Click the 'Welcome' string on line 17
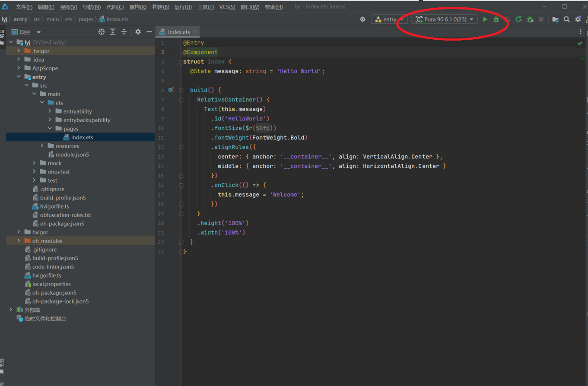 click(285, 195)
